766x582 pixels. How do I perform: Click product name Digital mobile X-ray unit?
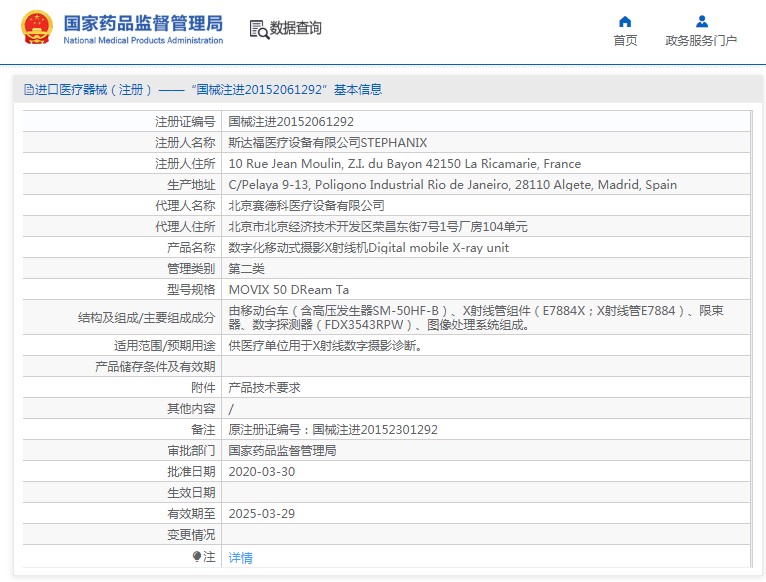click(x=369, y=248)
